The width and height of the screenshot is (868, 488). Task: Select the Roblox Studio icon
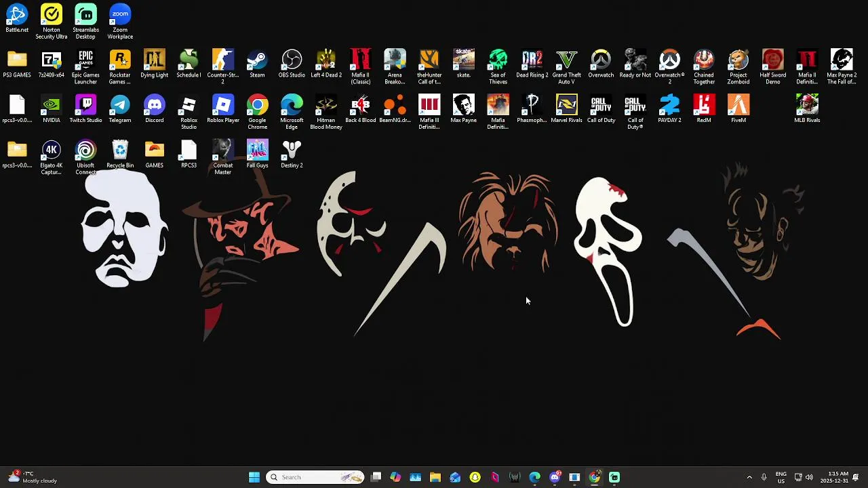pyautogui.click(x=189, y=113)
